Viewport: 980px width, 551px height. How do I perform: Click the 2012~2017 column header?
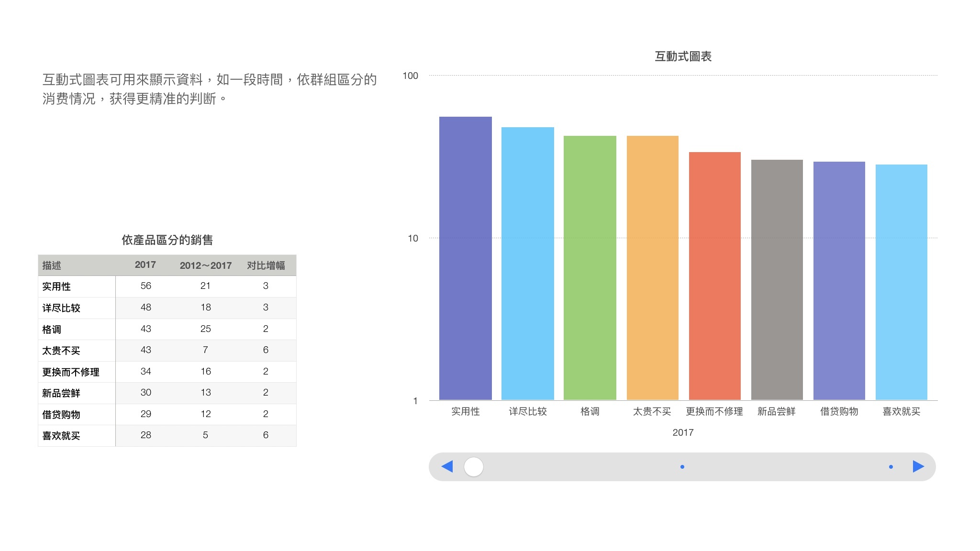coord(205,265)
